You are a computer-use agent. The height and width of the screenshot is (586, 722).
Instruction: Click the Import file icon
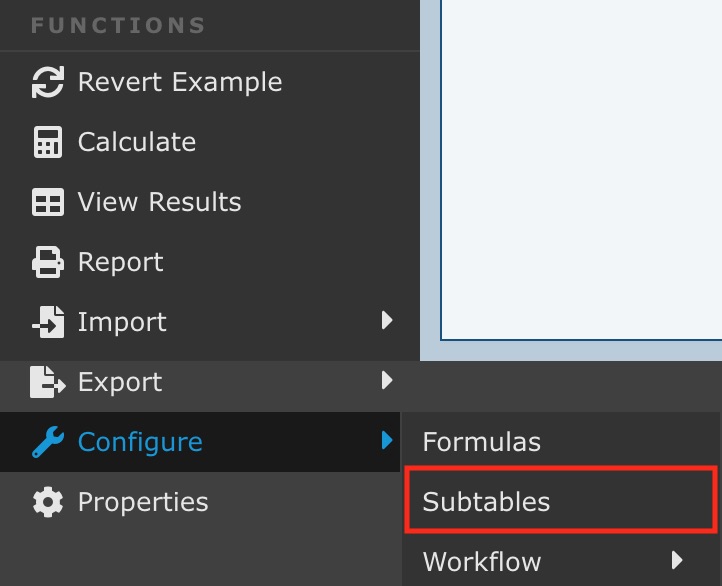(47, 322)
